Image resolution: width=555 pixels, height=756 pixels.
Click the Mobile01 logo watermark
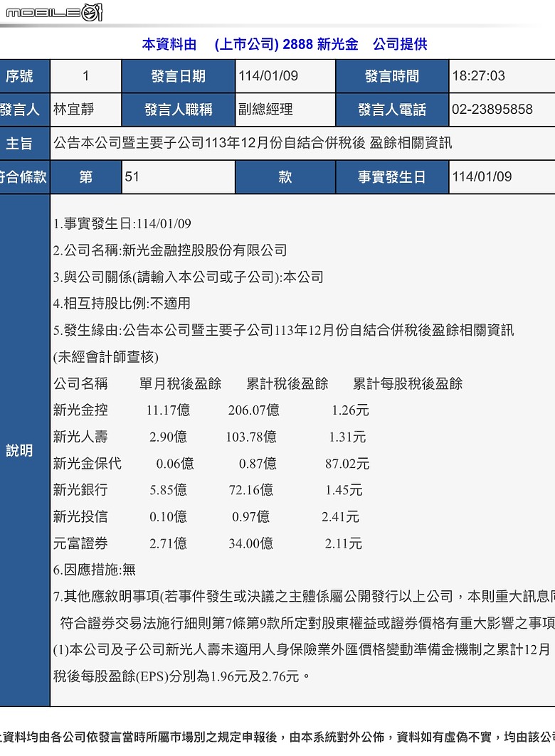tap(53, 12)
